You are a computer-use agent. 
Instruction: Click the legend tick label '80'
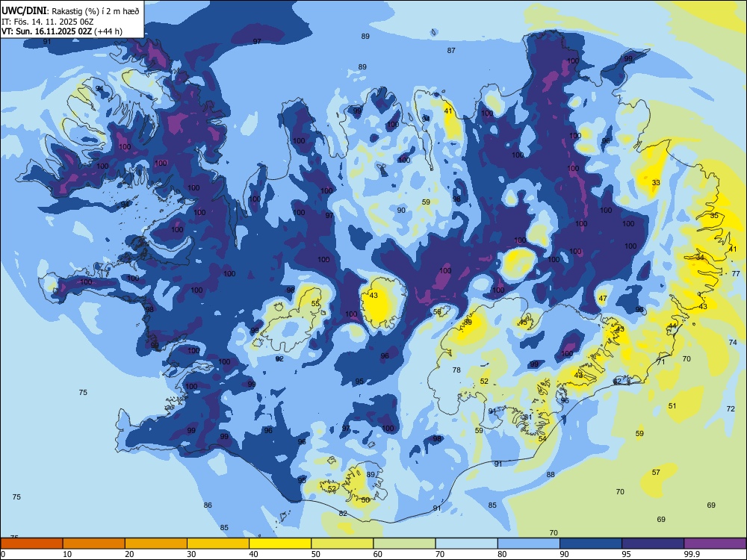[502, 554]
